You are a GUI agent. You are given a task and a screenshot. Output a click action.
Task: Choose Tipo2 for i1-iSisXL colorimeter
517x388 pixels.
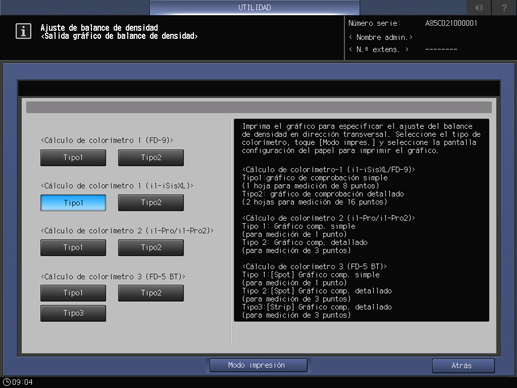[151, 203]
